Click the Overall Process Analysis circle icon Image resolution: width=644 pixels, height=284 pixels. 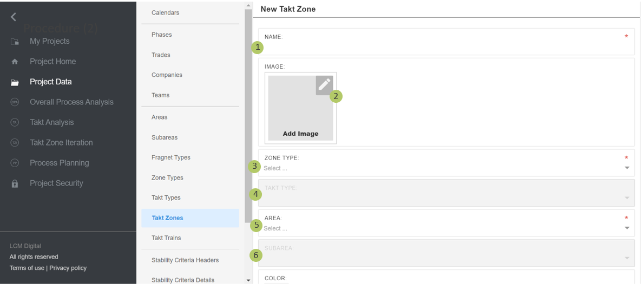pos(15,102)
